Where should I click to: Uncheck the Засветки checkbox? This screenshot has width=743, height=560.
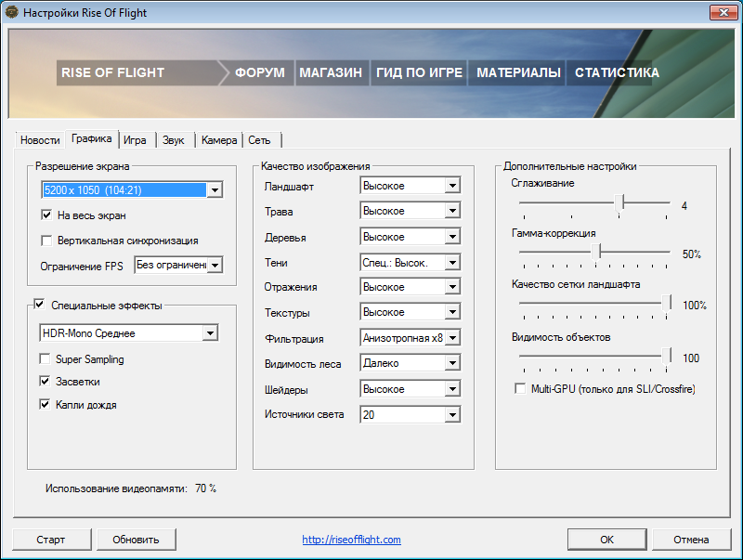click(45, 382)
